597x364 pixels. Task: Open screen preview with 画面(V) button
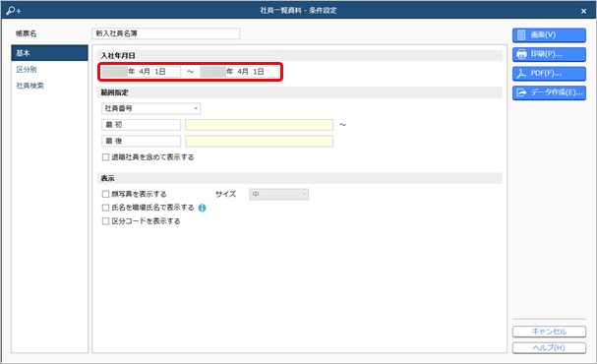[549, 35]
